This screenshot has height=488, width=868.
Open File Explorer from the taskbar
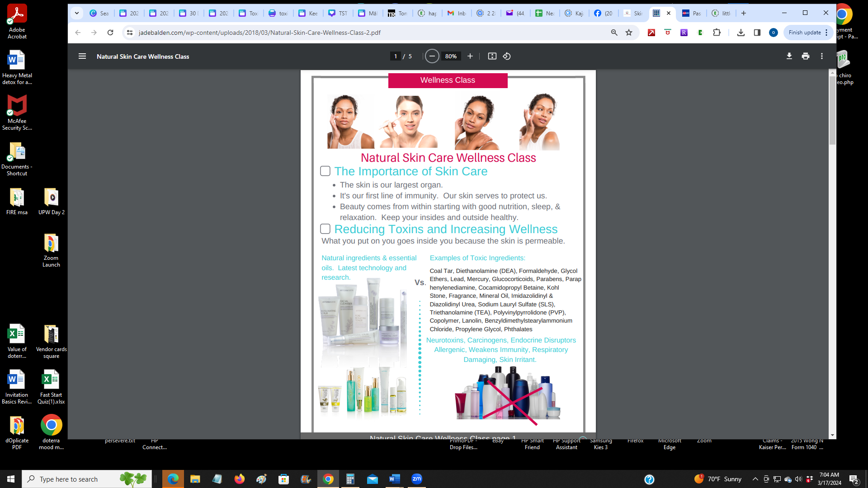(x=195, y=479)
